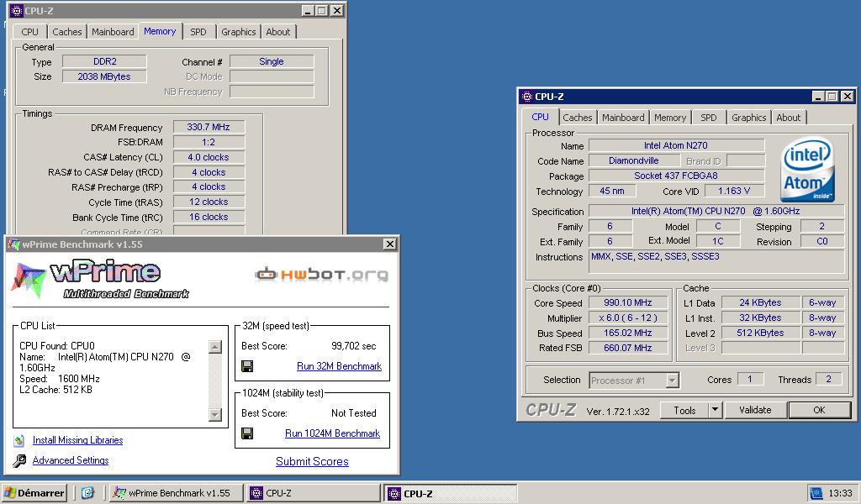861x504 pixels.
Task: Click wPrime title bar icon
Action: [14, 244]
